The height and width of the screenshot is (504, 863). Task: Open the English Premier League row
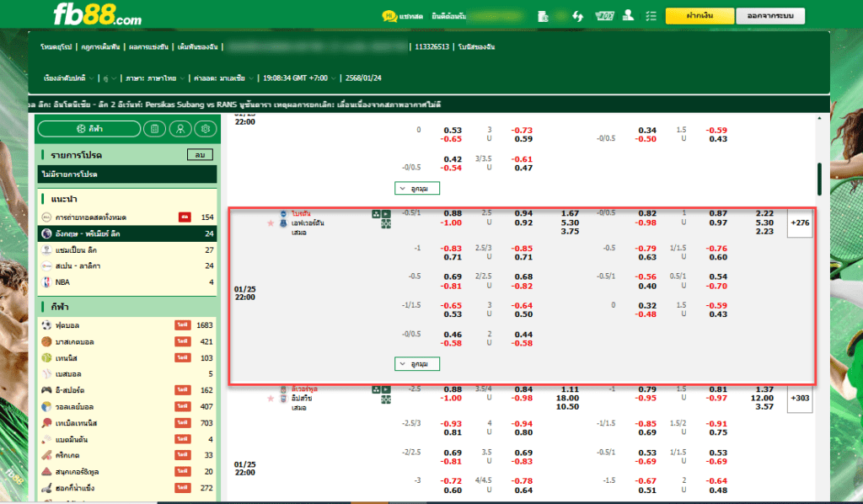coord(127,233)
